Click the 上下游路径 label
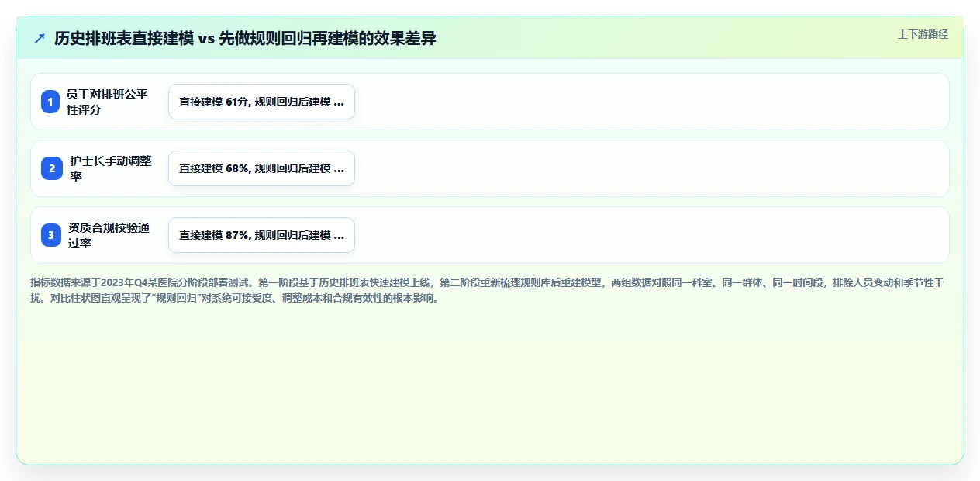The image size is (980, 481). (x=923, y=34)
